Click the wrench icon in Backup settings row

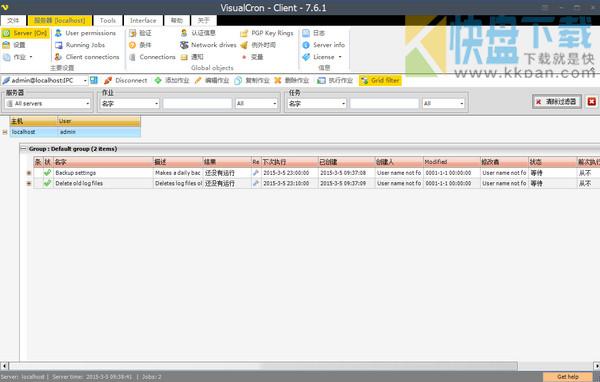click(x=256, y=173)
